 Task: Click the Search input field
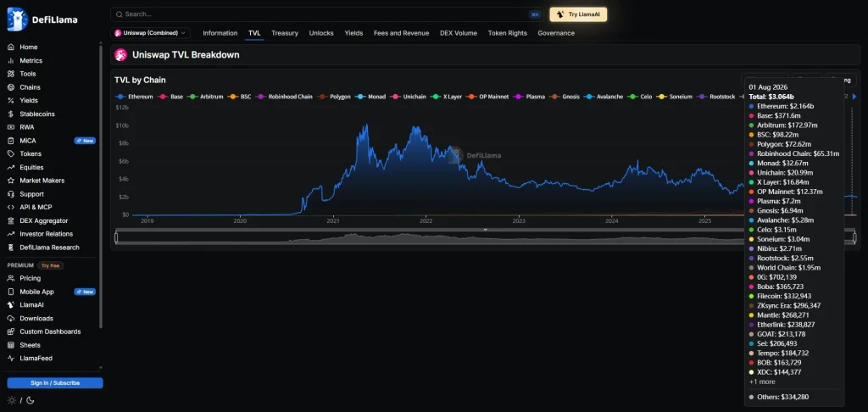pyautogui.click(x=327, y=14)
